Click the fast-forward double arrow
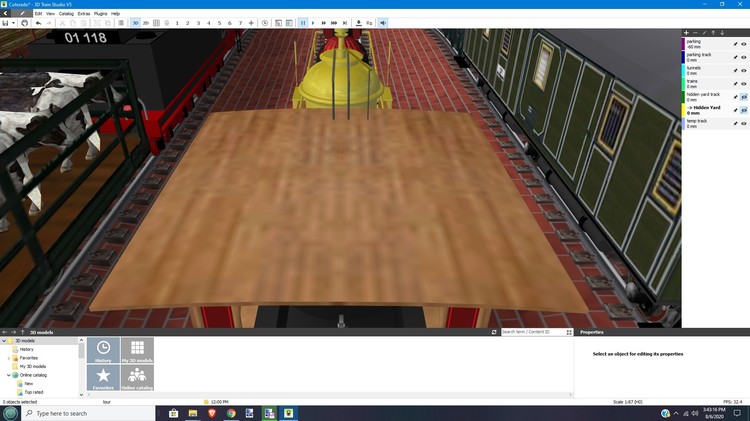This screenshot has width=750, height=421. pyautogui.click(x=324, y=23)
